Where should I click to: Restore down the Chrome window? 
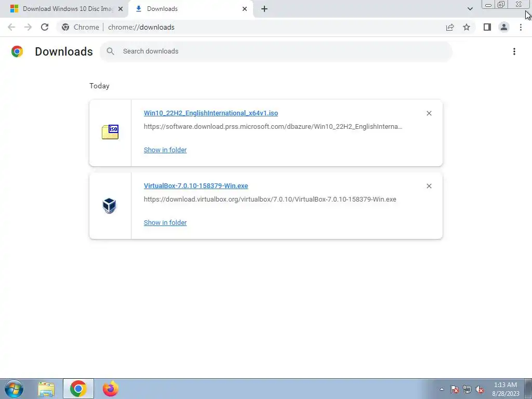pos(501,5)
